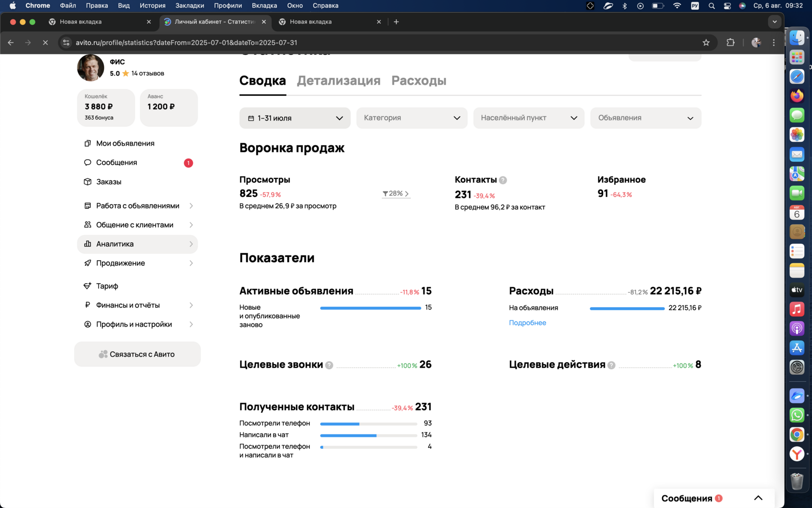
Task: Switch to the first Новая вкладка tab
Action: click(x=101, y=22)
